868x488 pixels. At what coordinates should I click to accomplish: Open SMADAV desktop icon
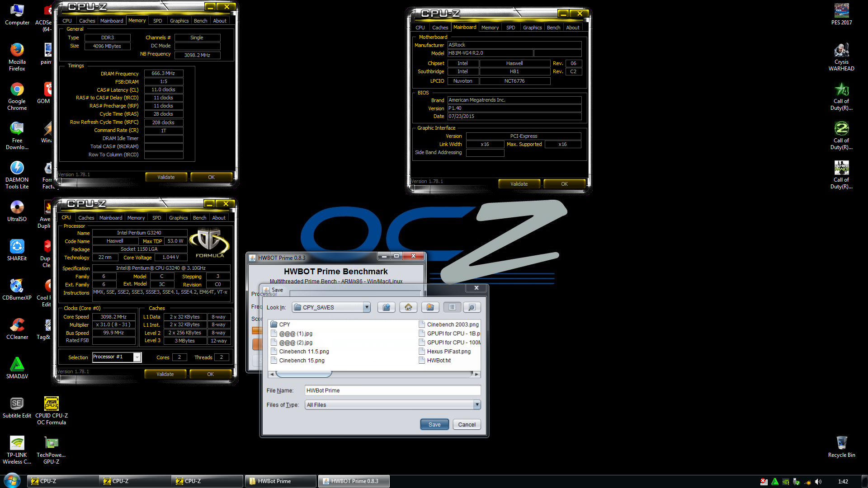(17, 368)
